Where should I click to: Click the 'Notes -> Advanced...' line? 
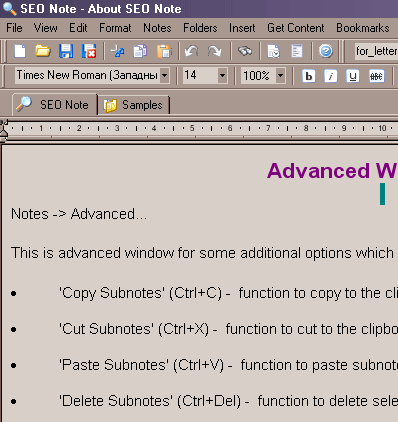79,214
